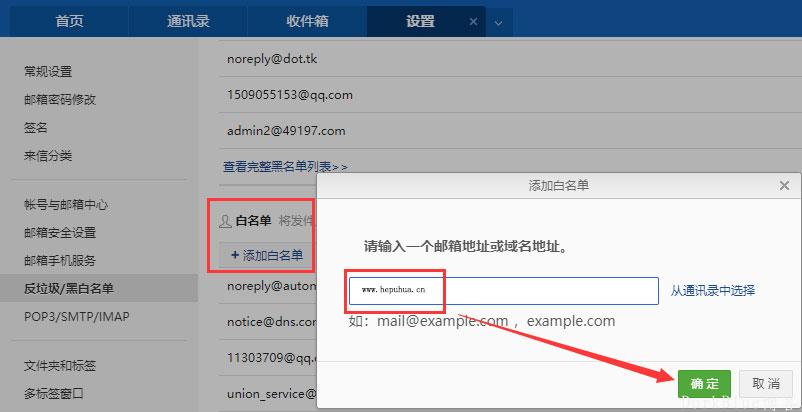Click the whitelist address input field

pos(503,291)
